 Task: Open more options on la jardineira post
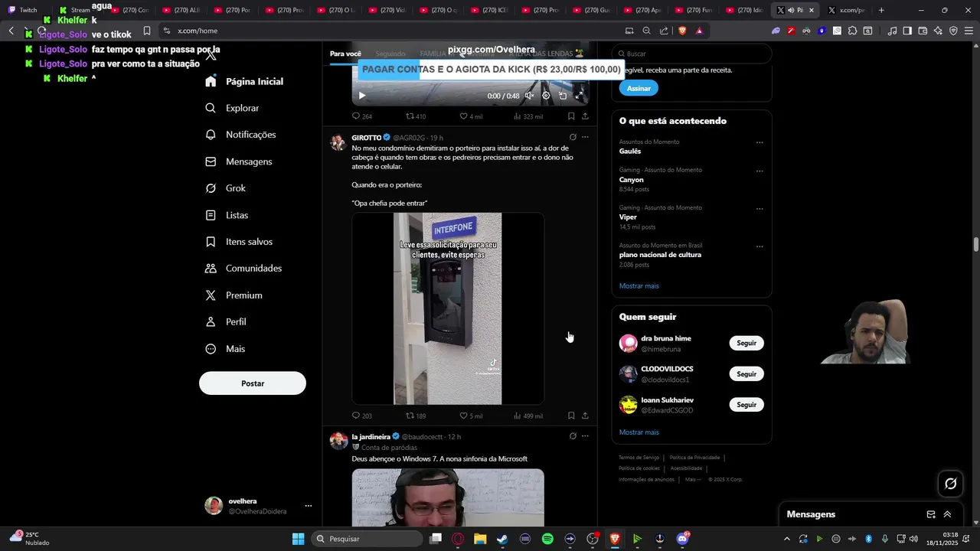click(585, 436)
